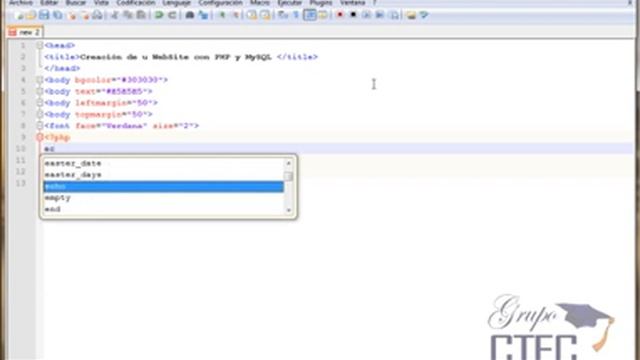Open the Ventana menu
Image resolution: width=640 pixels, height=360 pixels.
[352, 2]
